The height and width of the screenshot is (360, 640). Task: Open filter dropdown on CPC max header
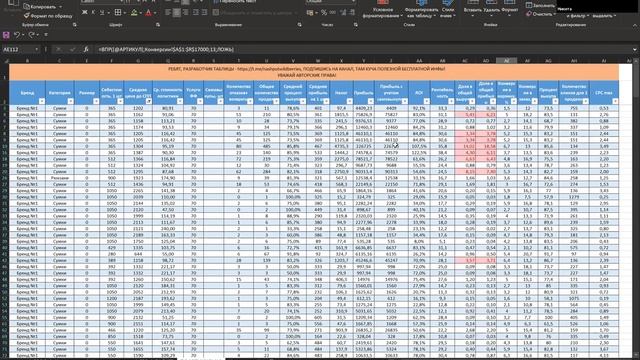[x=615, y=101]
